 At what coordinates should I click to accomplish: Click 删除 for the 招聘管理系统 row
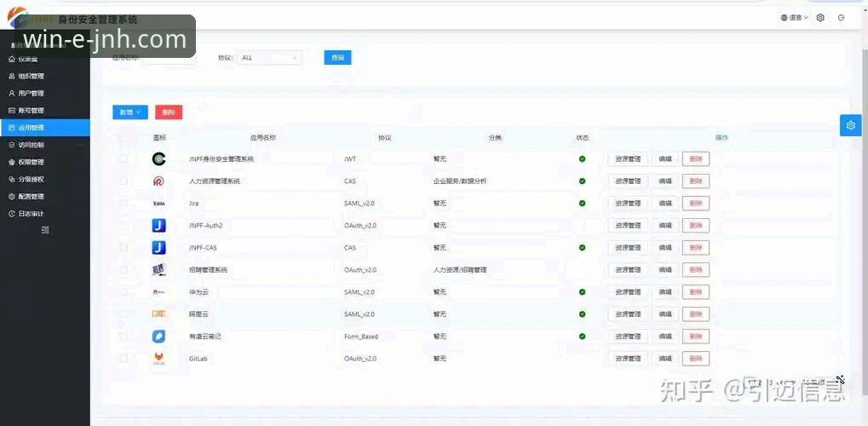(696, 270)
